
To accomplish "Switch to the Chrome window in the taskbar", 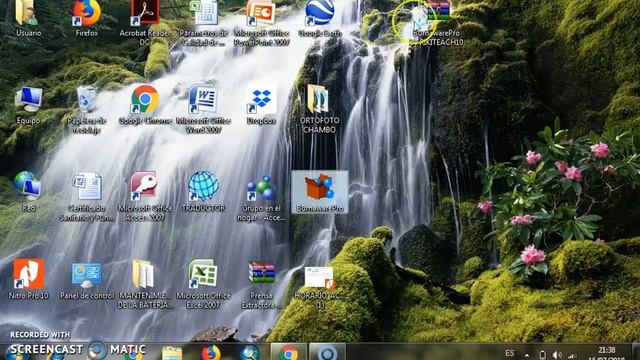I will [289, 353].
